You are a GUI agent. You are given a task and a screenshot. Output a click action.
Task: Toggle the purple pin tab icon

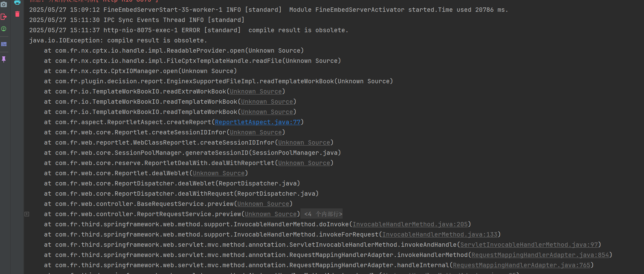[x=4, y=59]
